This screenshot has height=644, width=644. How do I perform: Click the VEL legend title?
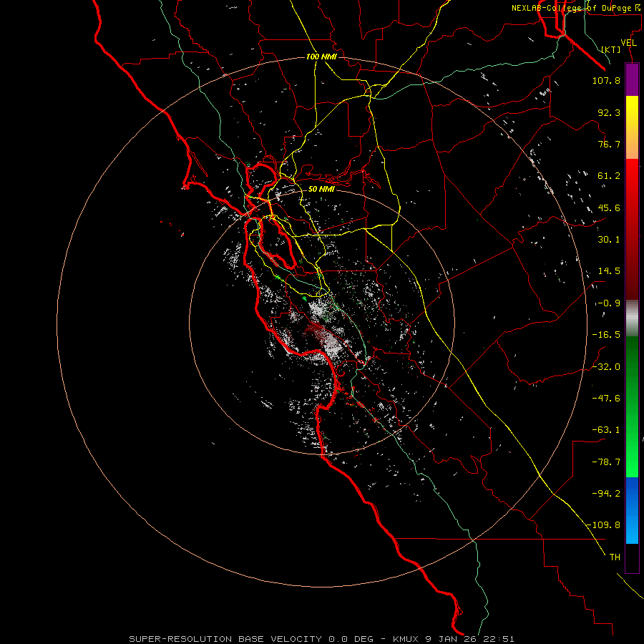[x=628, y=43]
